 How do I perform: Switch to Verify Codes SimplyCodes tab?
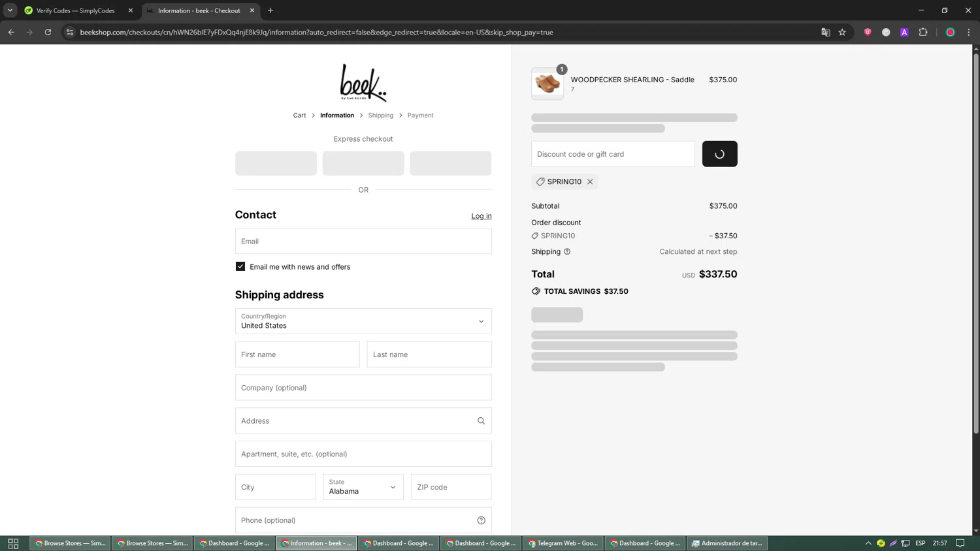point(75,10)
